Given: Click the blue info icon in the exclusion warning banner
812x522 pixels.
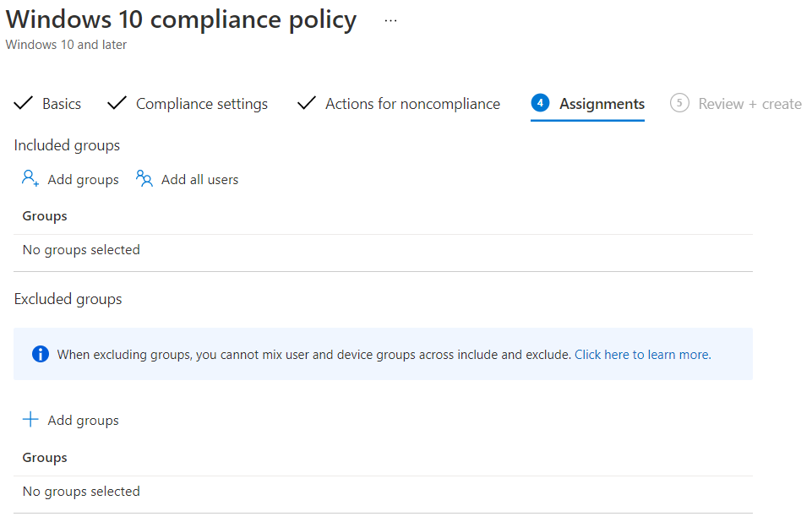Looking at the screenshot, I should [40, 354].
